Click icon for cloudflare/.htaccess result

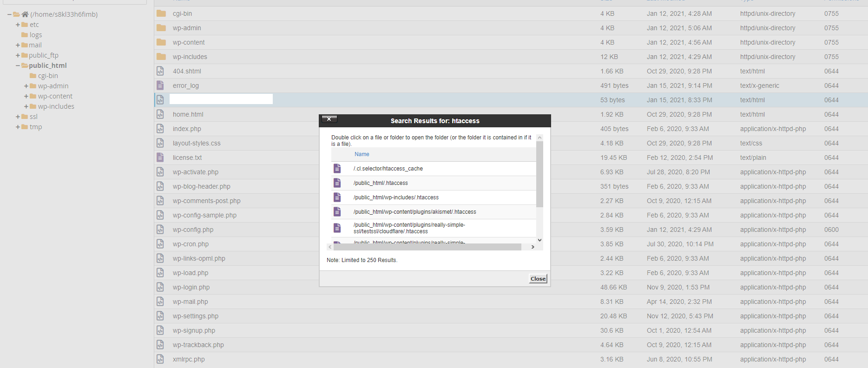[x=337, y=228]
